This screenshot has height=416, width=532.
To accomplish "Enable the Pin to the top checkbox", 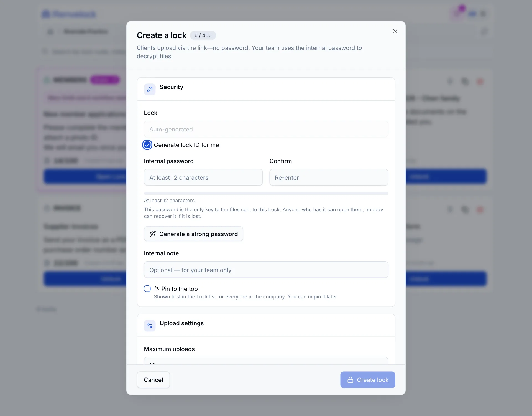I will point(147,289).
